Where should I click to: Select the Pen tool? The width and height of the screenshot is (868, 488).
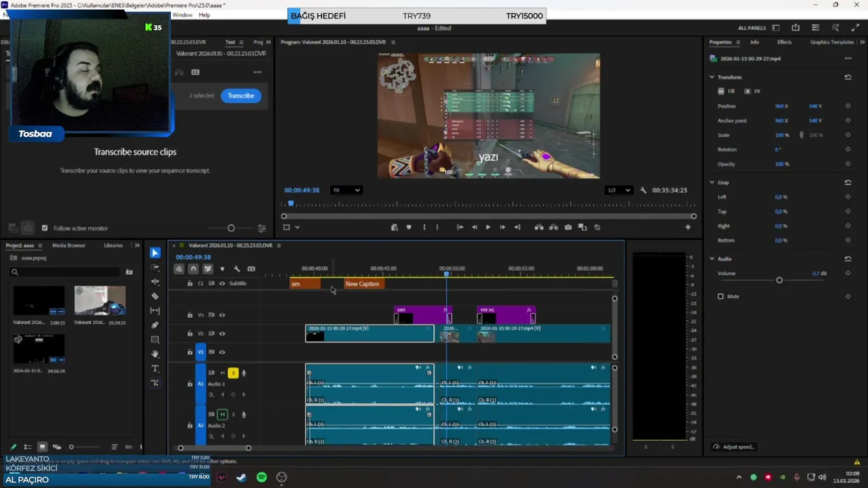tap(155, 325)
